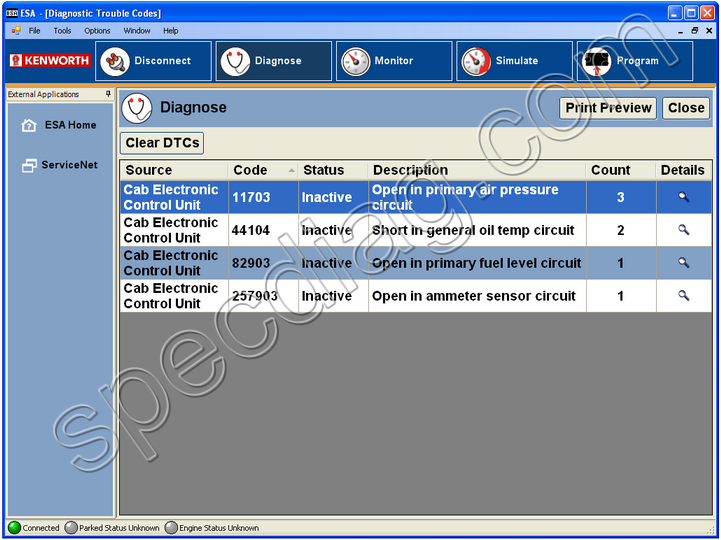This screenshot has width=721, height=540.
Task: Open the Monitor gauge icon
Action: click(355, 61)
